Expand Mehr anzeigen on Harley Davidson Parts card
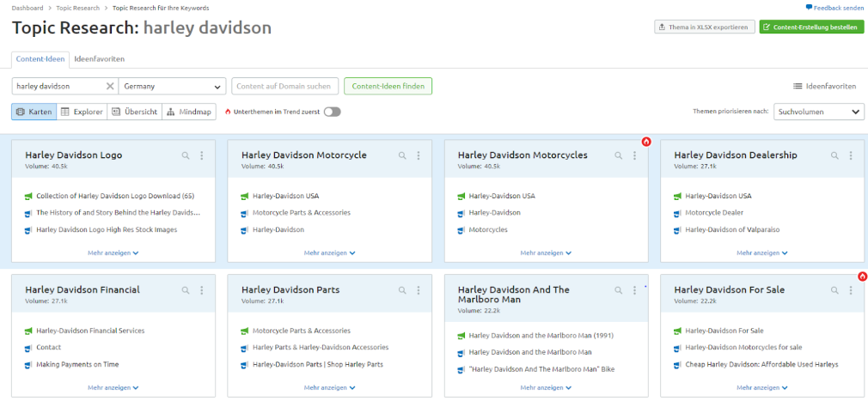Viewport: 868px width, 401px height. pyautogui.click(x=329, y=388)
